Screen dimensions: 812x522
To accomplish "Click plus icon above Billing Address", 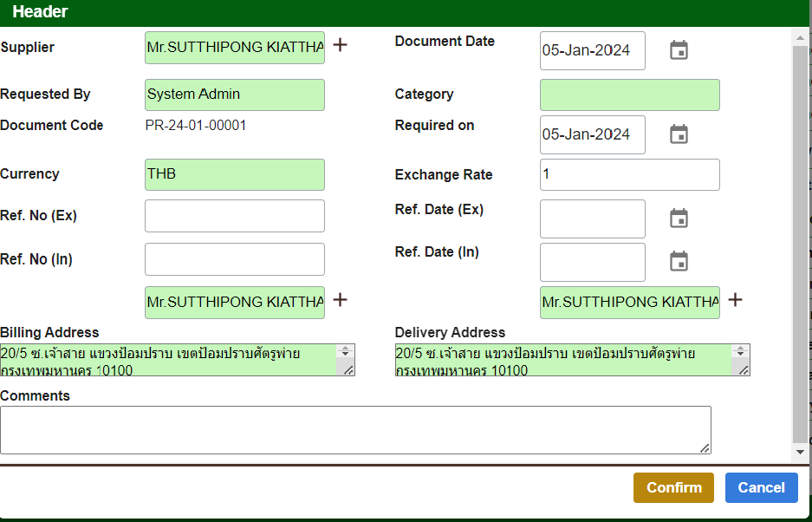I will (x=341, y=300).
